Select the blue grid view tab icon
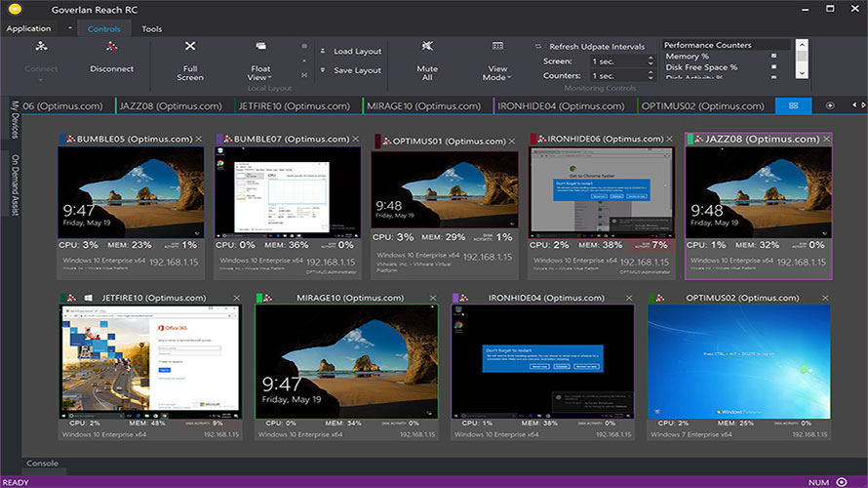 (793, 105)
